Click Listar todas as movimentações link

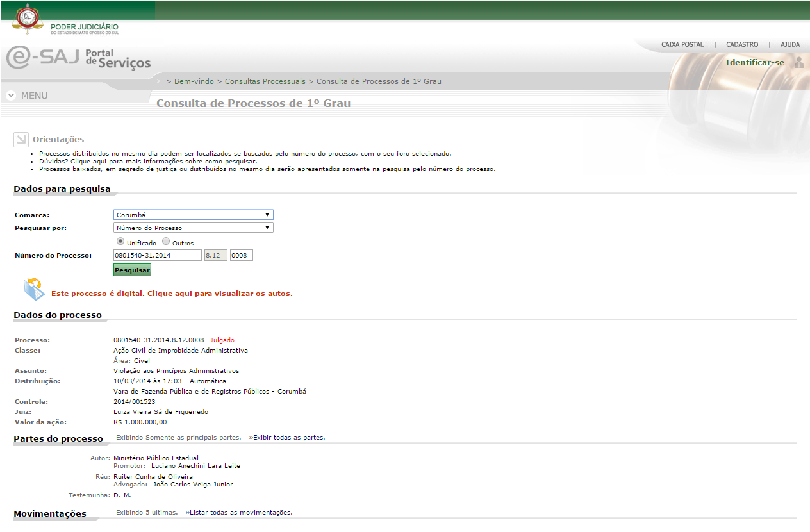(240, 513)
